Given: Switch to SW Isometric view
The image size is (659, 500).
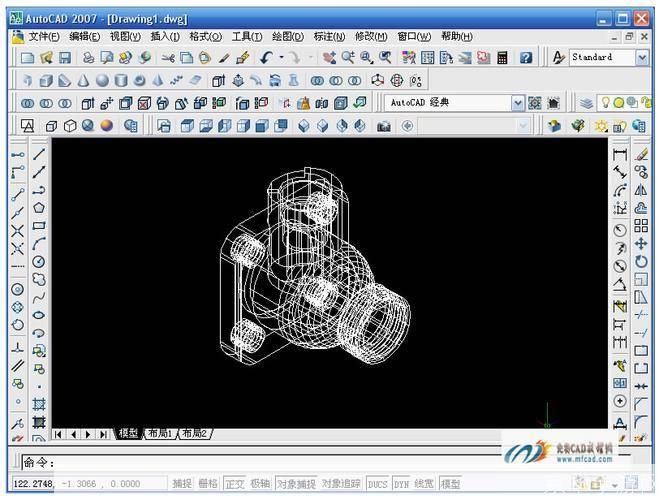Looking at the screenshot, I should [304, 126].
